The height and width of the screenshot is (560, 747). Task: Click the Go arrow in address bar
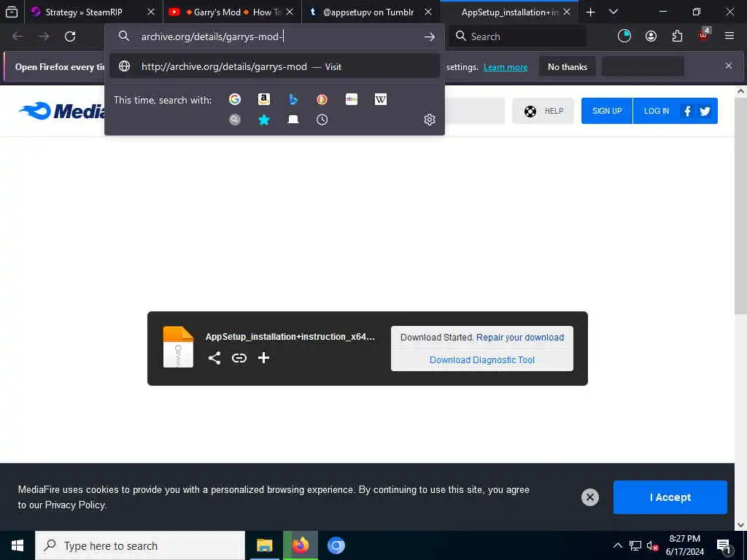429,36
